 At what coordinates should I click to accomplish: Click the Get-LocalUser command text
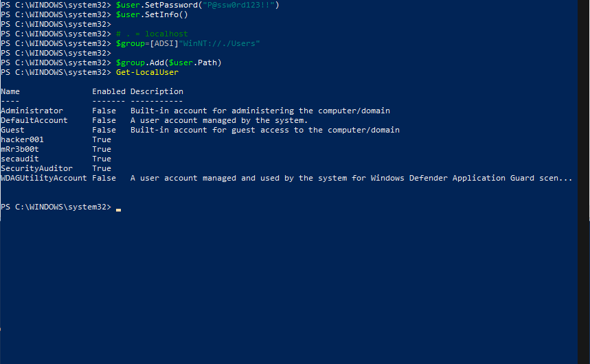pyautogui.click(x=147, y=72)
